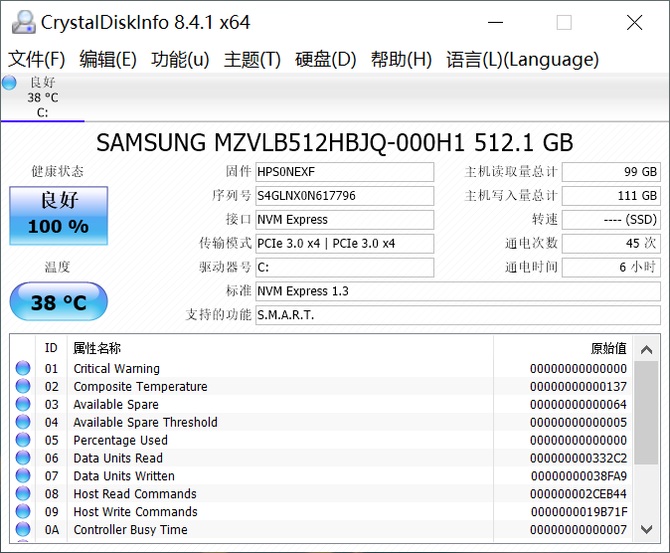
Task: Click the 原始值 column header
Action: click(563, 348)
